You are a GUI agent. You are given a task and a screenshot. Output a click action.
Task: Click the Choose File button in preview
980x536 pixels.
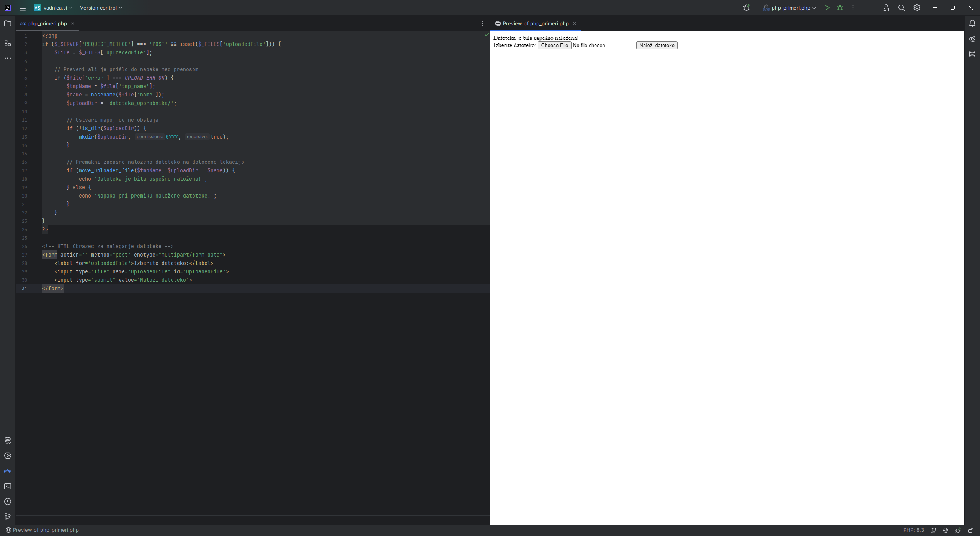coord(554,45)
